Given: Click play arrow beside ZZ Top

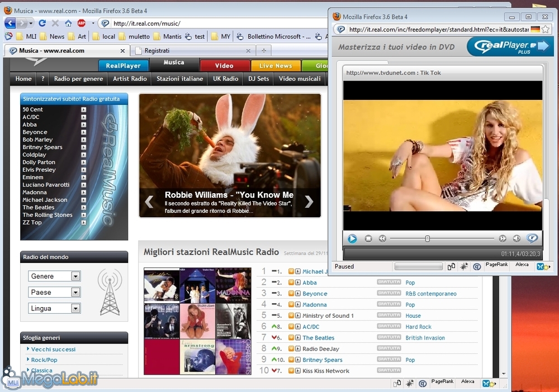Looking at the screenshot, I should click(83, 223).
